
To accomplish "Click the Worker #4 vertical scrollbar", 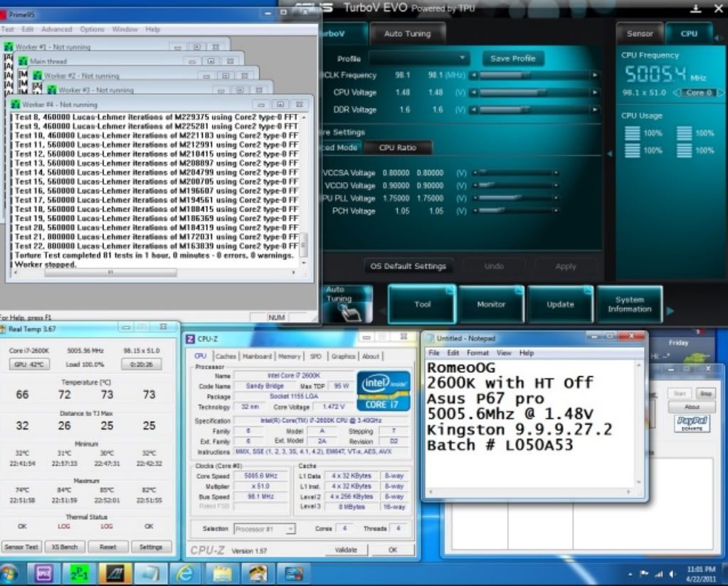I will [x=304, y=189].
